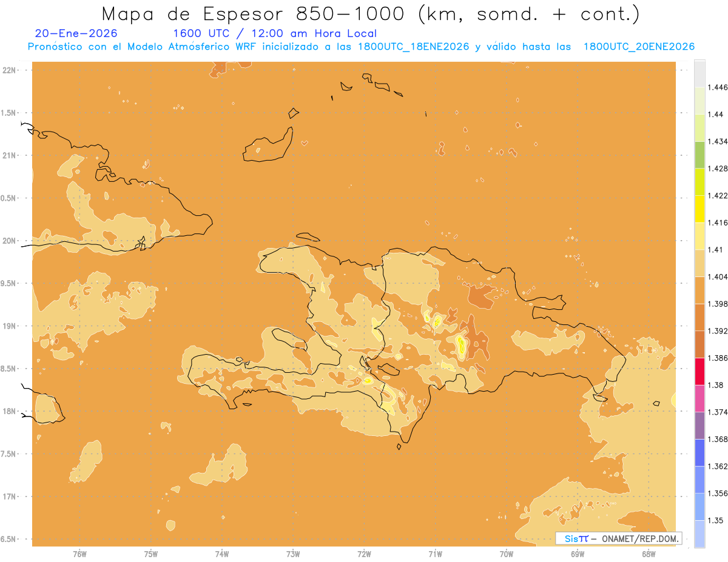Click the '73W' longitude label
This screenshot has width=728, height=562.
click(293, 554)
